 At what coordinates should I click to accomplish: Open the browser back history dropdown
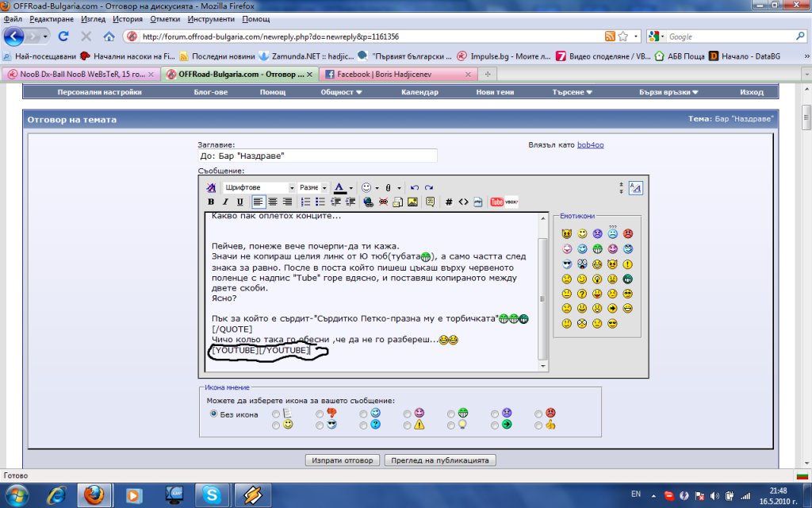45,37
